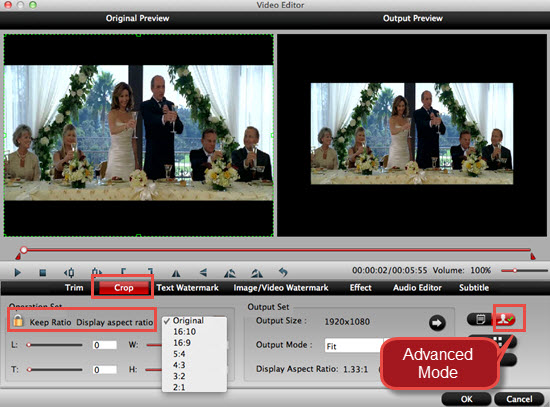Open the Effect tab
The width and height of the screenshot is (550, 407).
coord(361,288)
